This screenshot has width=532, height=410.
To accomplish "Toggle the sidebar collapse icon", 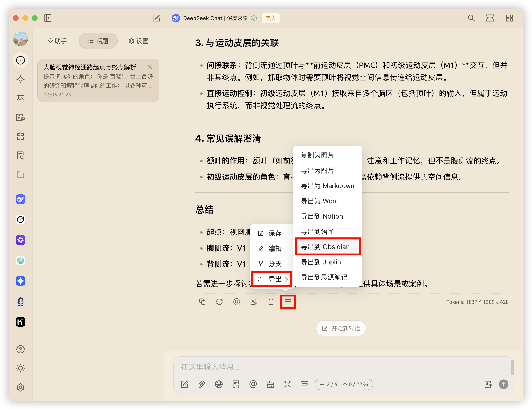I will tap(48, 18).
